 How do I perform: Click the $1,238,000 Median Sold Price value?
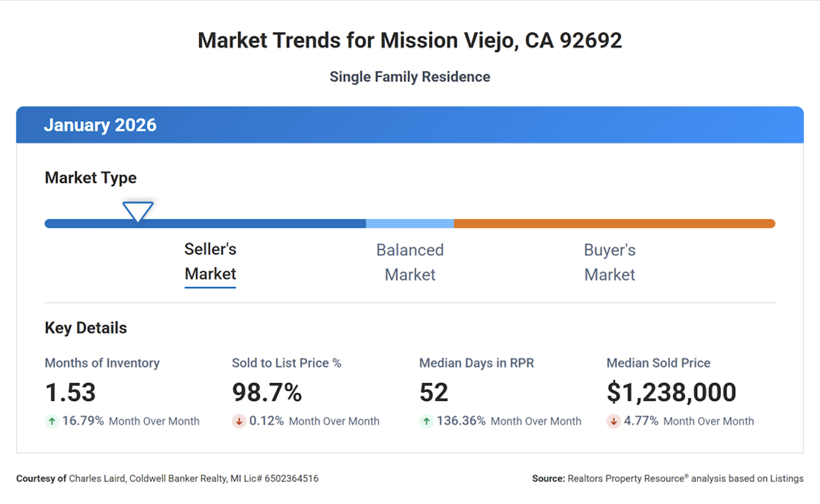point(671,392)
